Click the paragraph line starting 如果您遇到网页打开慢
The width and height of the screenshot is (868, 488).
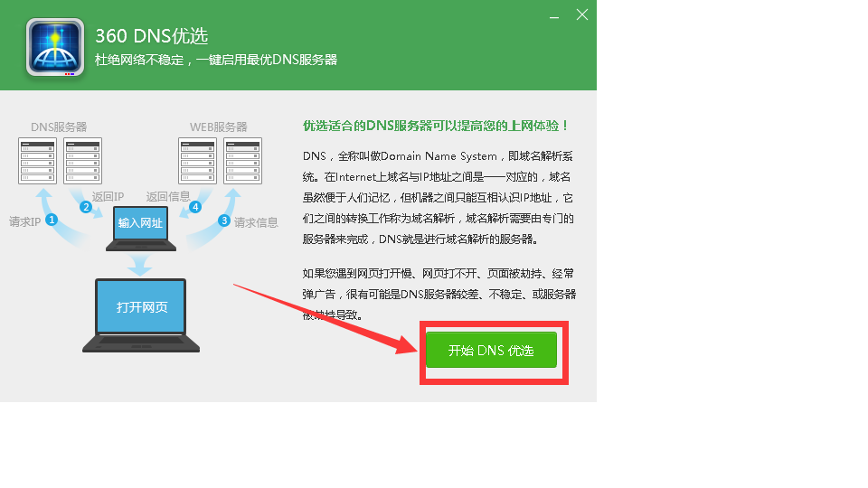click(438, 274)
